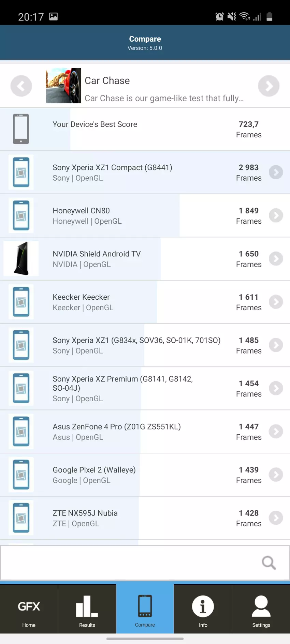Tap the Sony Xperia XZ1 device icon
This screenshot has width=290, height=644.
coord(21,345)
